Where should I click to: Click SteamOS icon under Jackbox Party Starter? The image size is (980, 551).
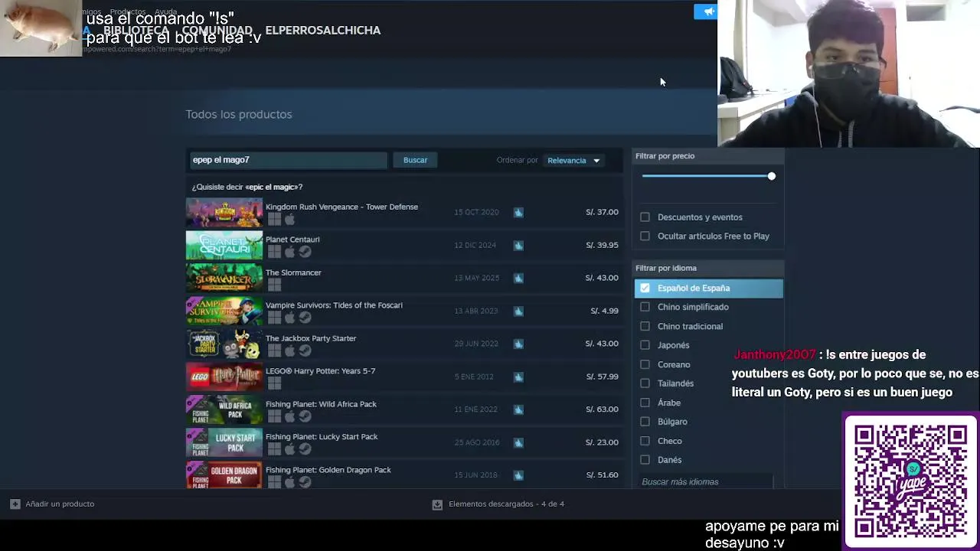(305, 350)
